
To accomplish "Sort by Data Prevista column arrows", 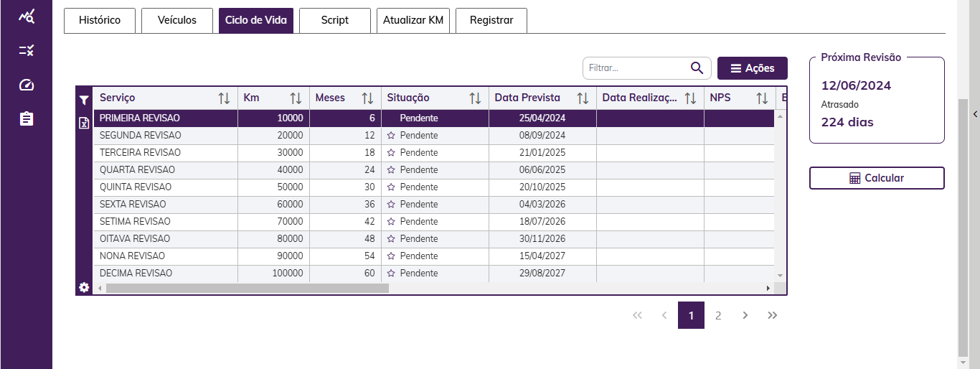I will 583,98.
